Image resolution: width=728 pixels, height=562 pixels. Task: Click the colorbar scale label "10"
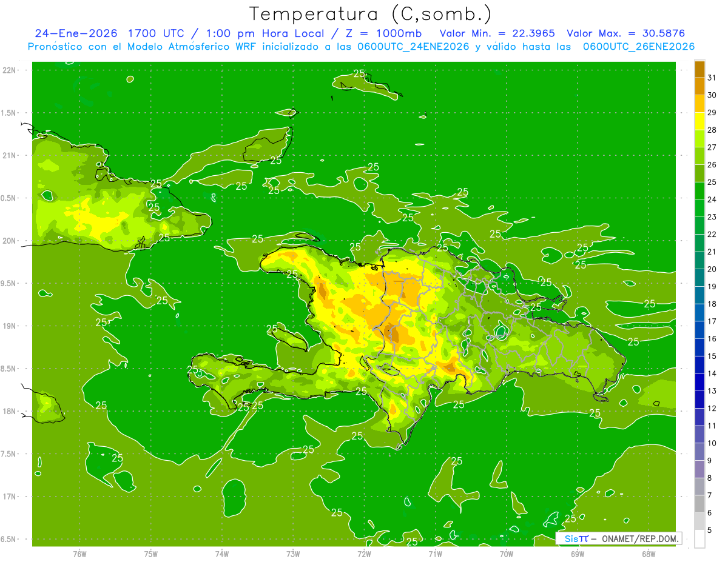[712, 443]
